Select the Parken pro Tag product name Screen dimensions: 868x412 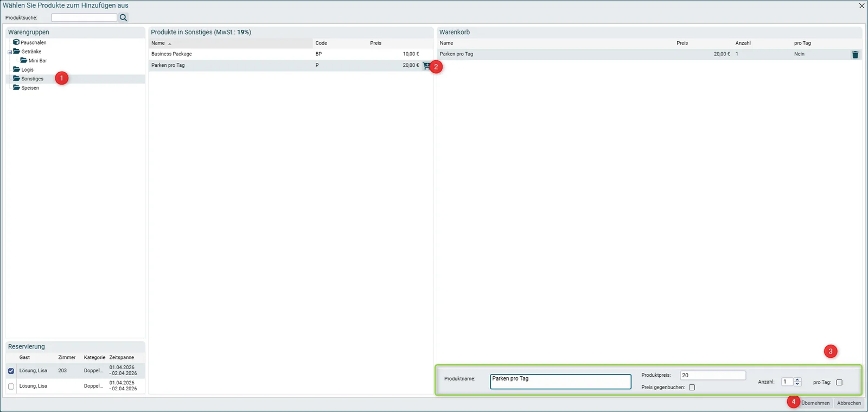point(168,65)
